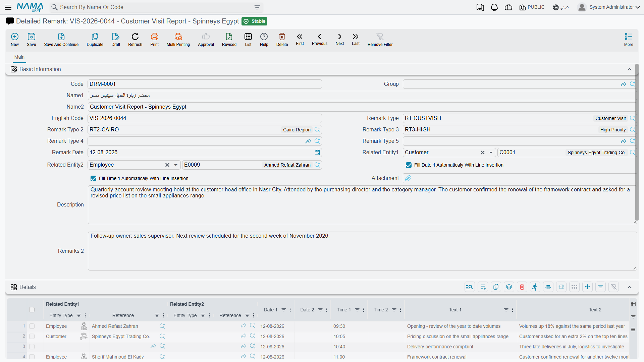
Task: Click Remove Filter icon
Action: coord(380,39)
